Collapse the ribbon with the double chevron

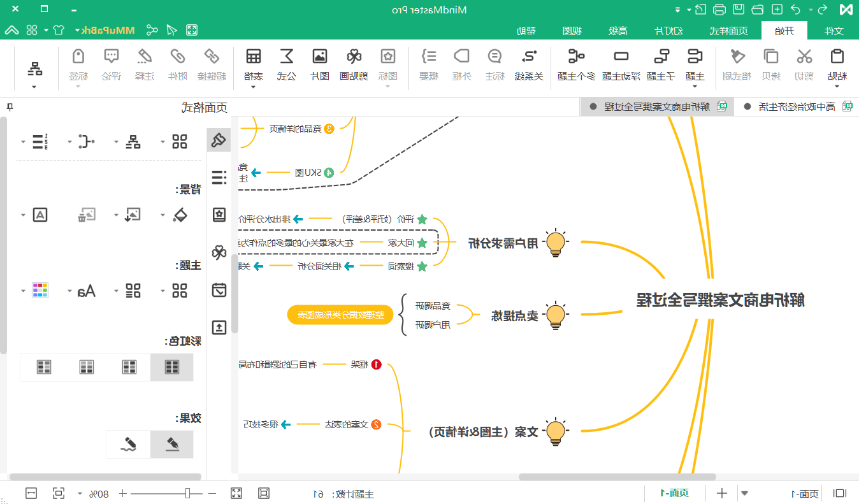point(12,30)
